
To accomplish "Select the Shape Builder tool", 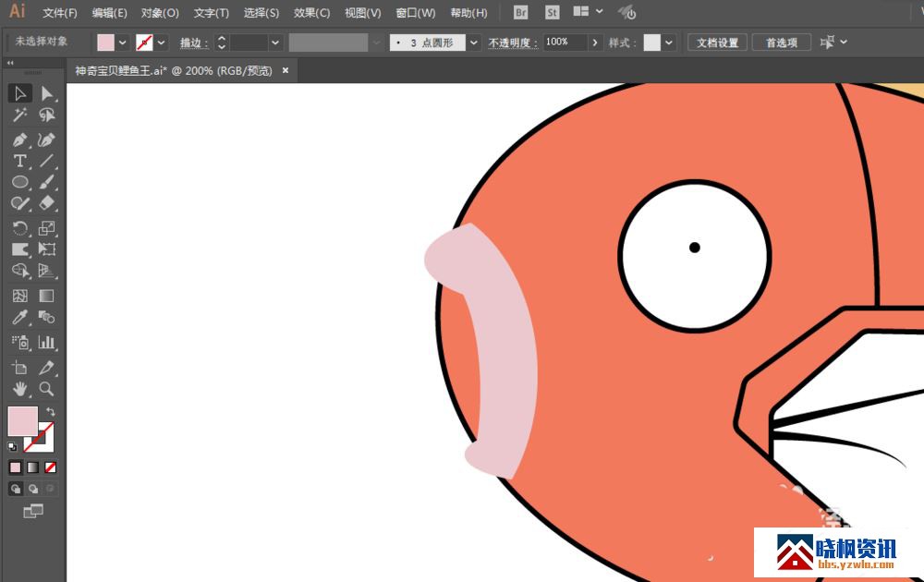I will click(x=20, y=271).
